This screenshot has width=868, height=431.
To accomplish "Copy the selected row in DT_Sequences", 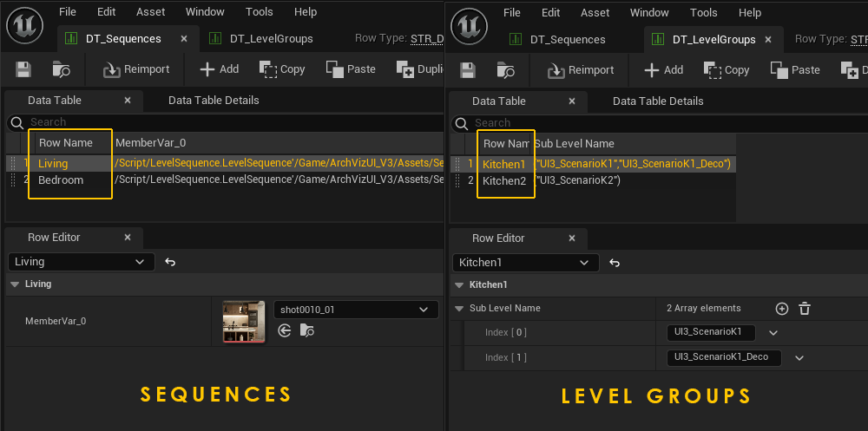I will (282, 69).
